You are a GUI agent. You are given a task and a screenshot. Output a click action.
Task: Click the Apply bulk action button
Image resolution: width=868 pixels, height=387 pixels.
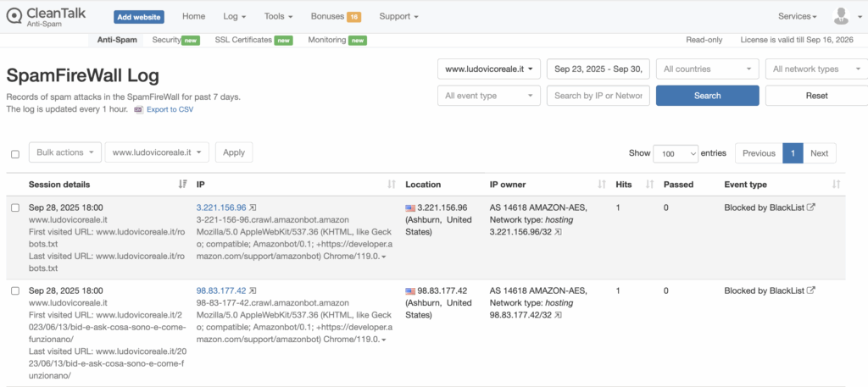pyautogui.click(x=234, y=152)
